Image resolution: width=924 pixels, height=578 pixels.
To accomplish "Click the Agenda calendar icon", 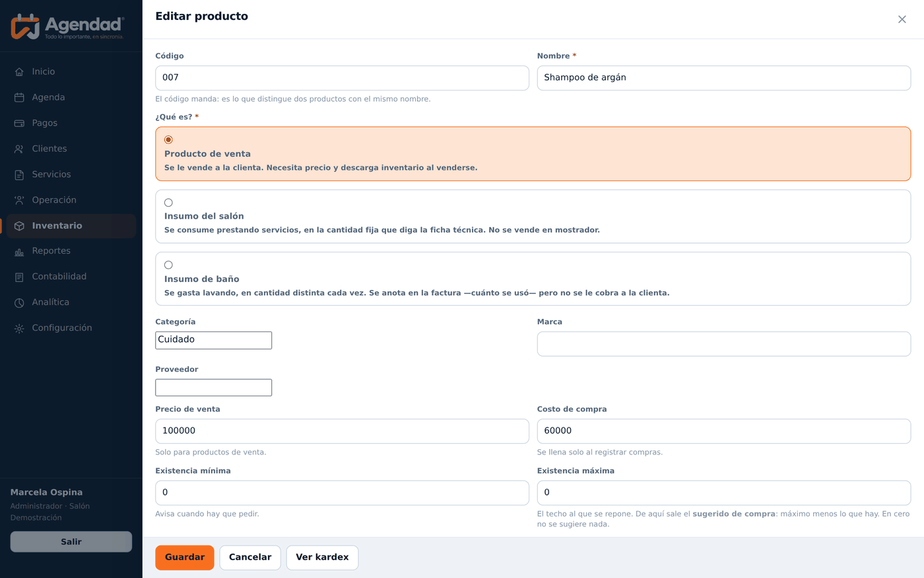I will (x=19, y=98).
